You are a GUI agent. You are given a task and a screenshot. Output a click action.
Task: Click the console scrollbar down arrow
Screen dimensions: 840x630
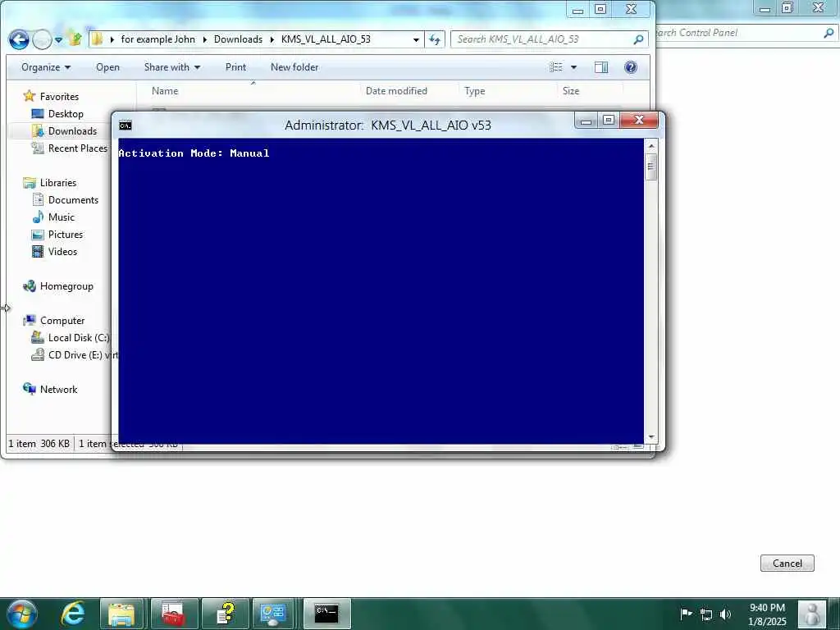(x=651, y=437)
